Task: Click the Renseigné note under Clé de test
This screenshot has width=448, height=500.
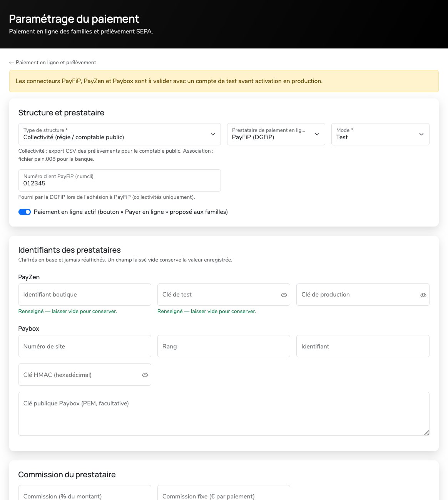Action: [x=207, y=311]
